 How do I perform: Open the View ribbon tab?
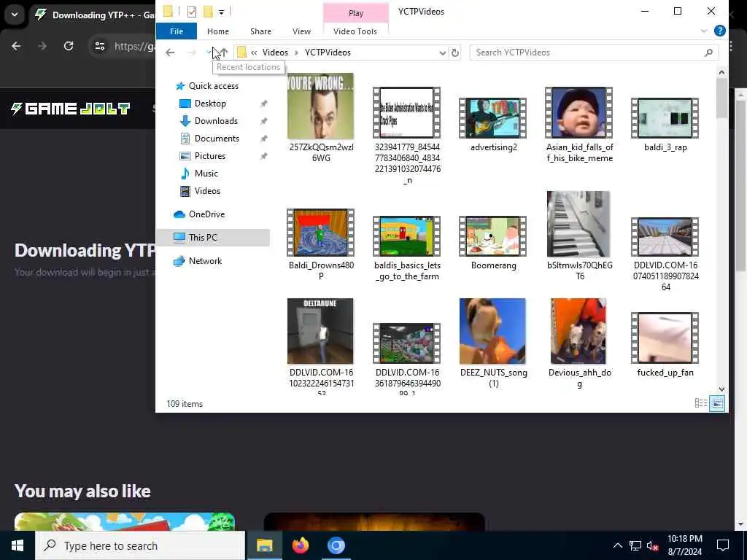tap(301, 31)
